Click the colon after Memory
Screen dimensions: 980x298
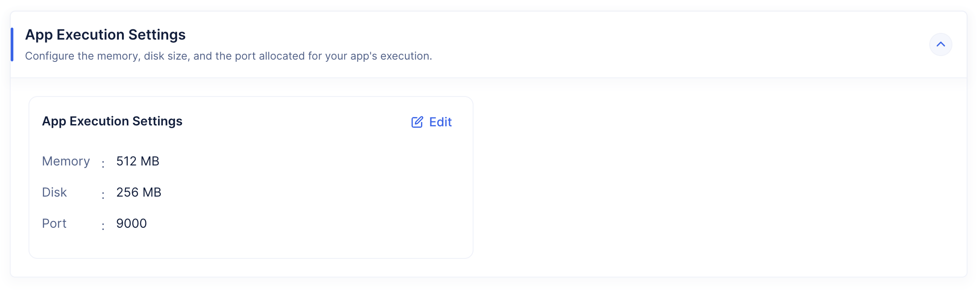pos(103,164)
